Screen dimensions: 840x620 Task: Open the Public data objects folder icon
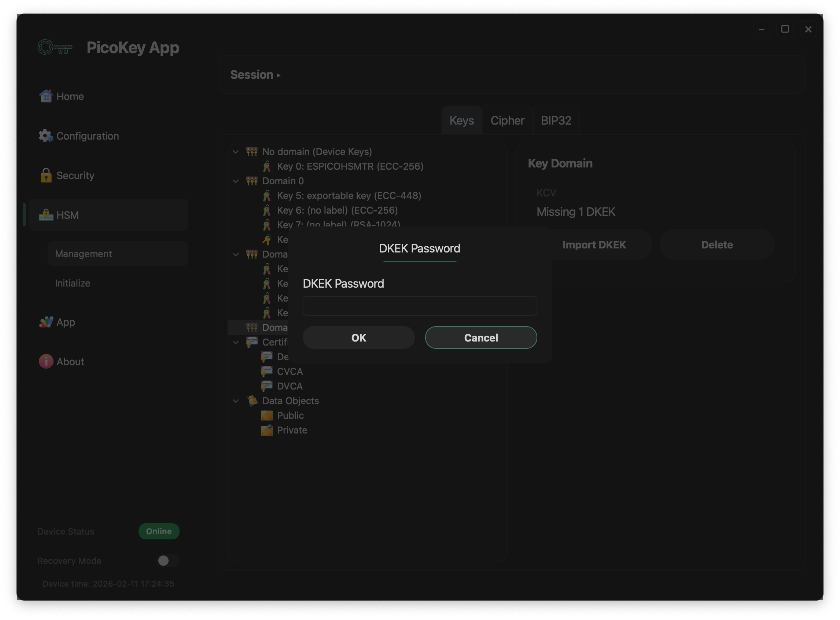click(267, 416)
